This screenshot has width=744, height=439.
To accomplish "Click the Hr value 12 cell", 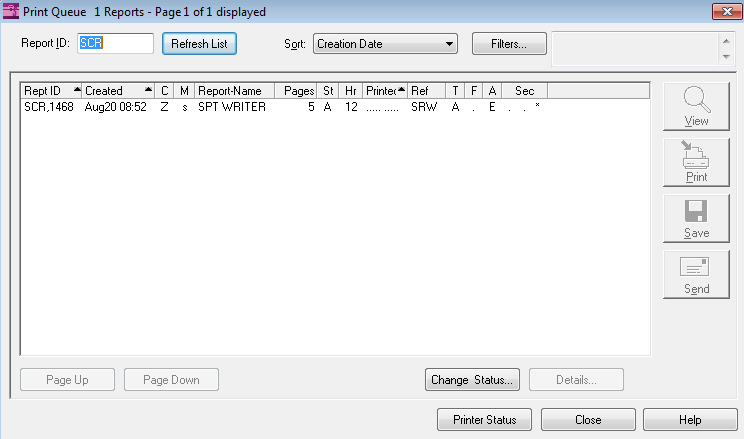I will coord(351,107).
